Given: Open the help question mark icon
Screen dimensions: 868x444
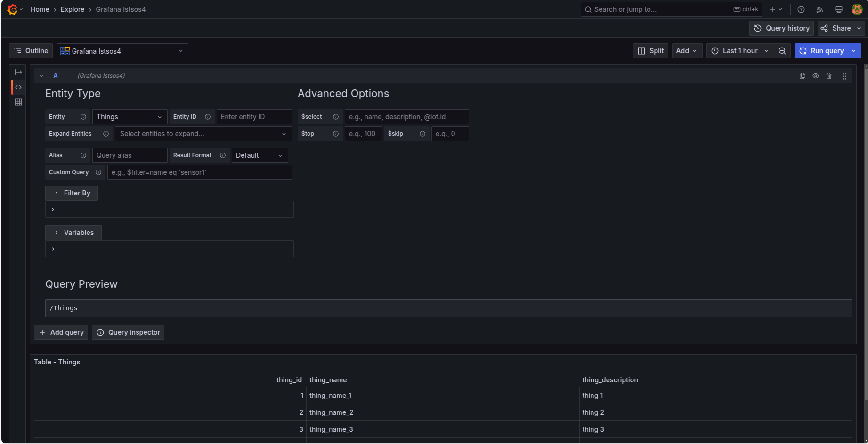Looking at the screenshot, I should [801, 9].
